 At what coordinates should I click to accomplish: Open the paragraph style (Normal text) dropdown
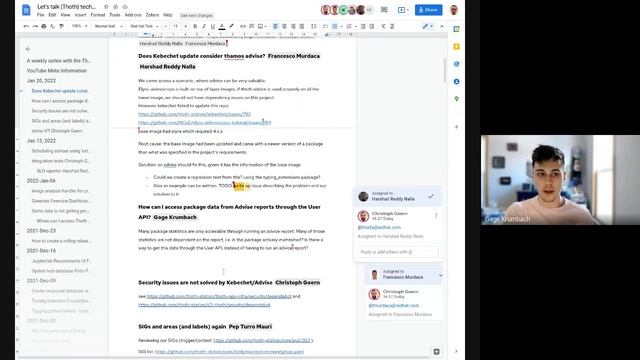(x=109, y=26)
